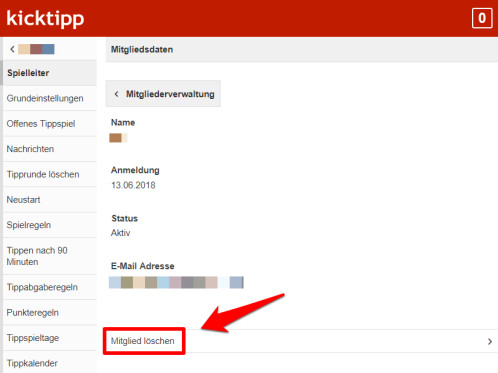Screen dimensions: 498x373
Task: Go back using the sidebar back arrow
Action: (x=12, y=49)
